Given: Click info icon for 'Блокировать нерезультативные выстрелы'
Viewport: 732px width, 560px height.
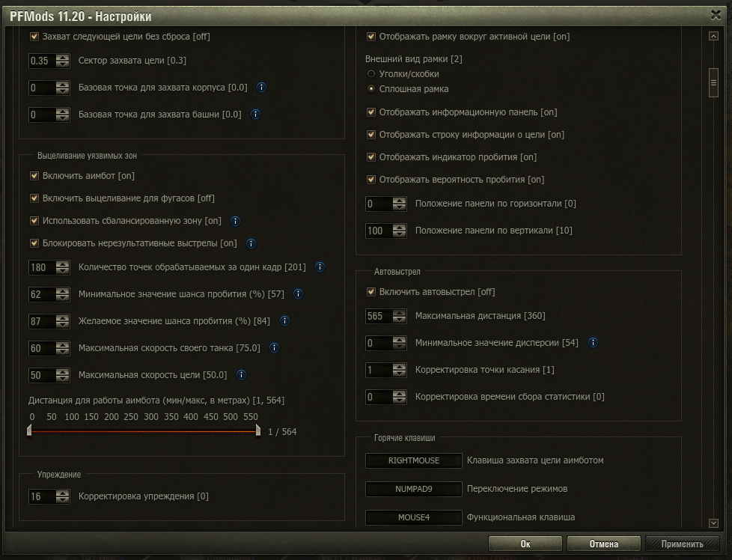Looking at the screenshot, I should click(x=251, y=243).
